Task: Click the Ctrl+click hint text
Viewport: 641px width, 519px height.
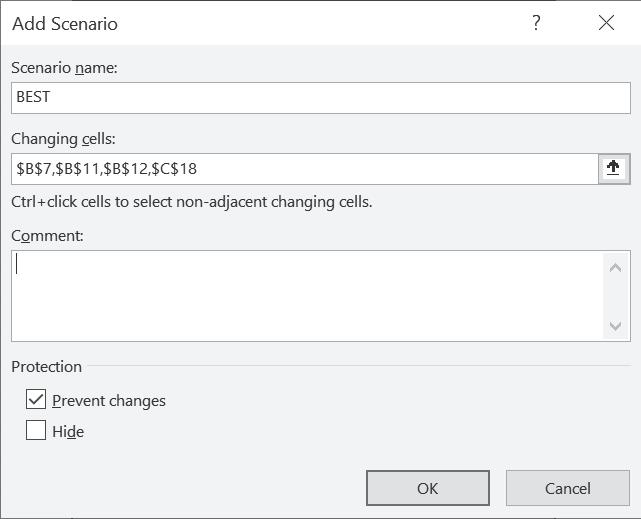Action: coord(192,202)
